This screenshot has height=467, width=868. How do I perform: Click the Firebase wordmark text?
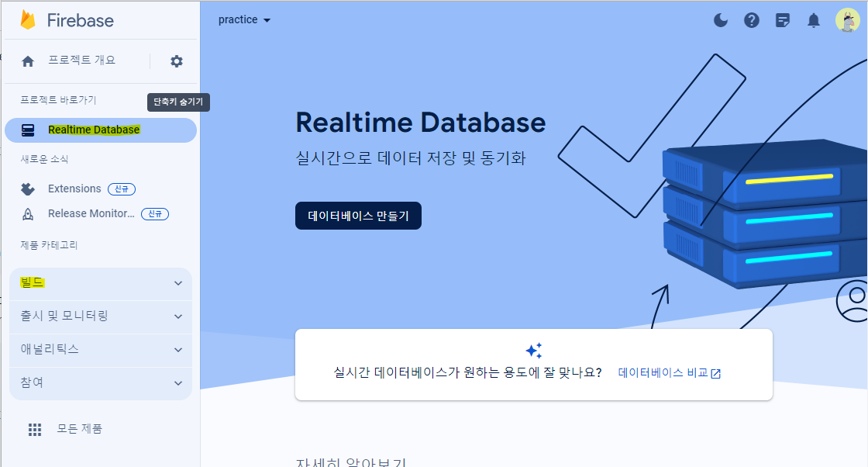coord(81,20)
